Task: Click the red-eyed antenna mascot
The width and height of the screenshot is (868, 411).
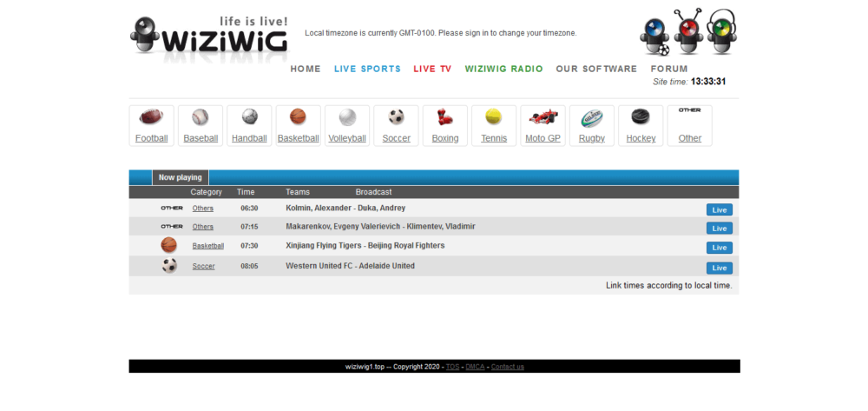Action: click(x=688, y=32)
